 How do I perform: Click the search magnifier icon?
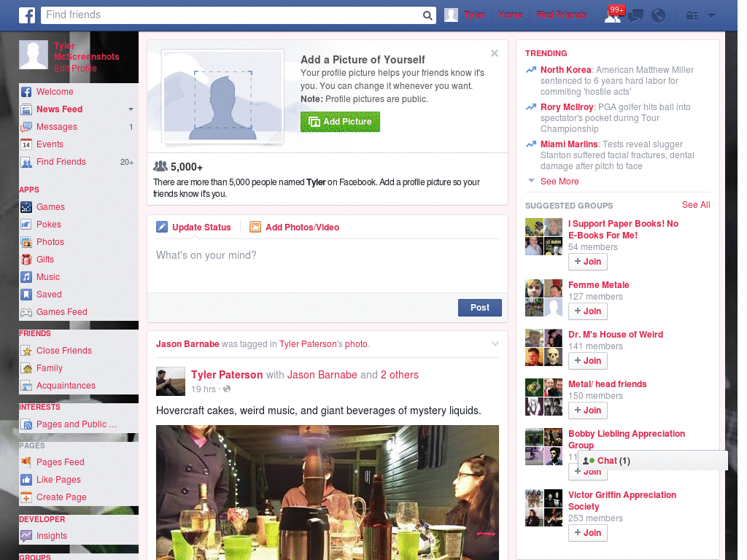tap(427, 16)
